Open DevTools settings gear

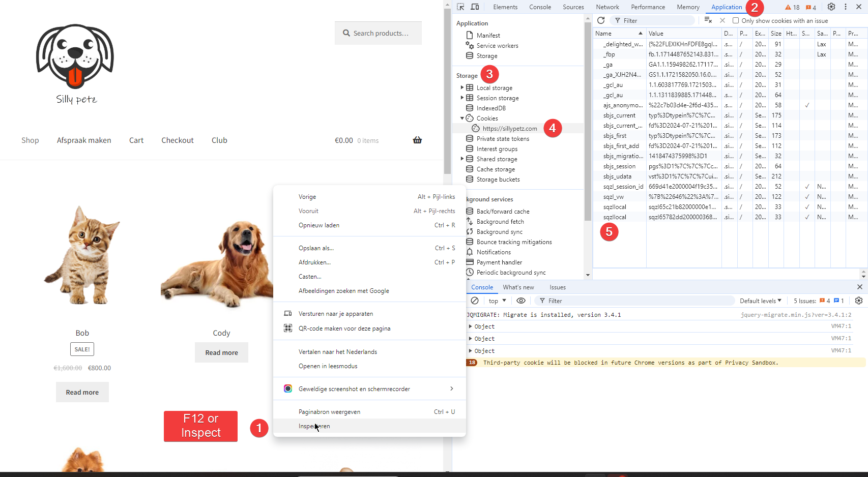831,7
